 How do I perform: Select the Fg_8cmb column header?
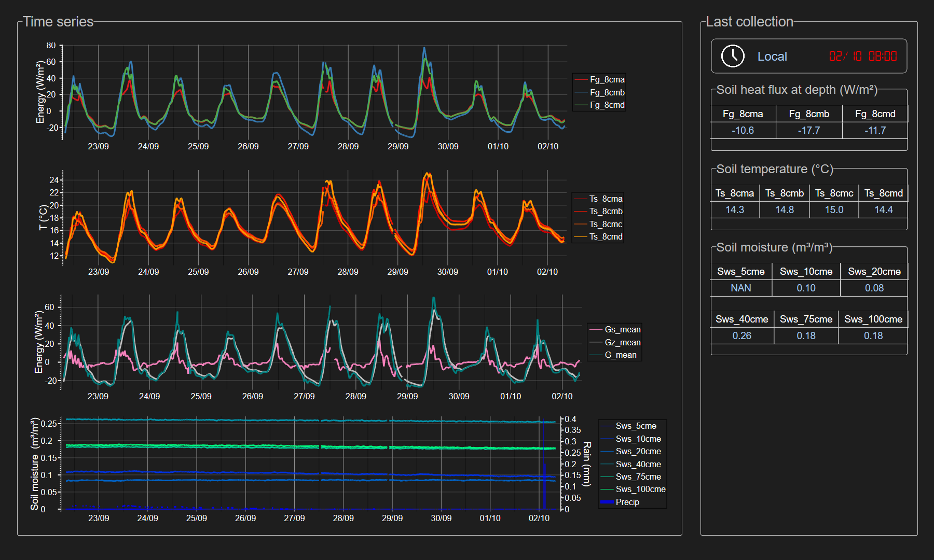click(x=809, y=114)
